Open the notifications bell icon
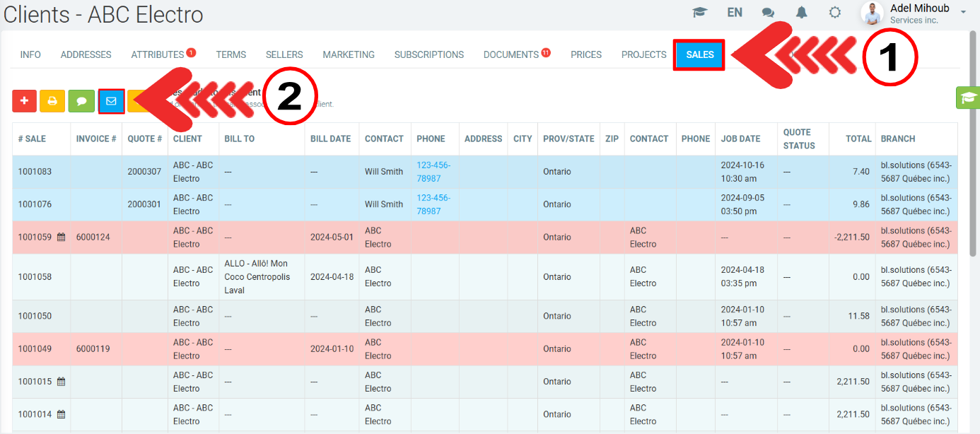This screenshot has height=434, width=980. (802, 13)
